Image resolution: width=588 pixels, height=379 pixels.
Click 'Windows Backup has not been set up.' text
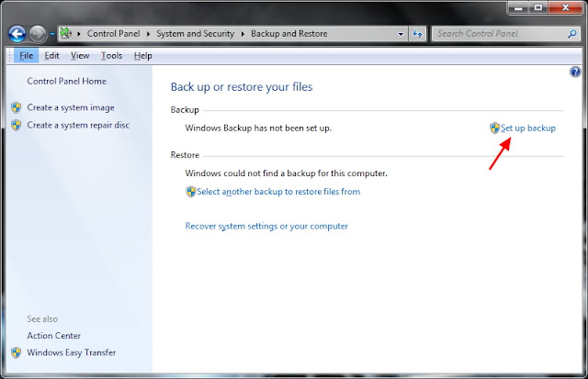258,128
